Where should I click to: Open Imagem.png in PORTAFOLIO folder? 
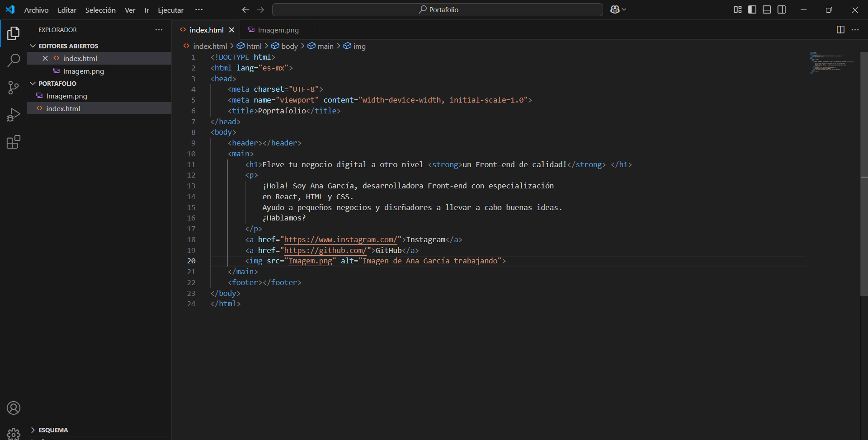coord(99,96)
